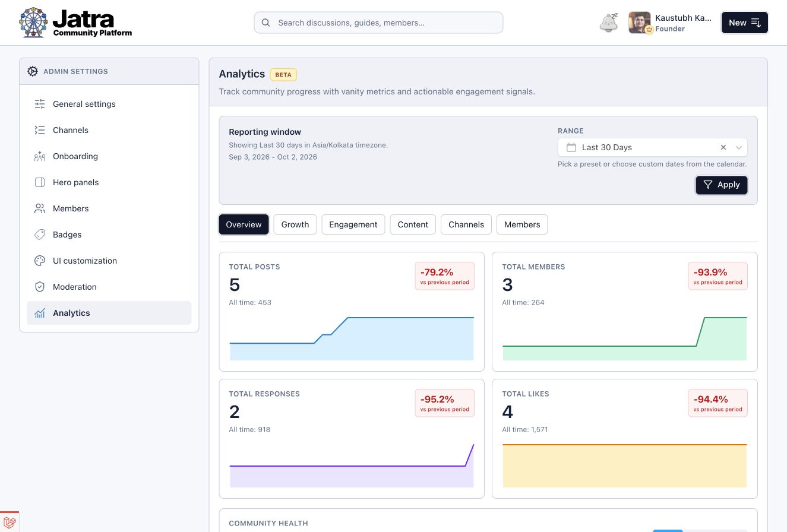Clear the Last 30 Days range selection
The width and height of the screenshot is (787, 532).
click(723, 147)
